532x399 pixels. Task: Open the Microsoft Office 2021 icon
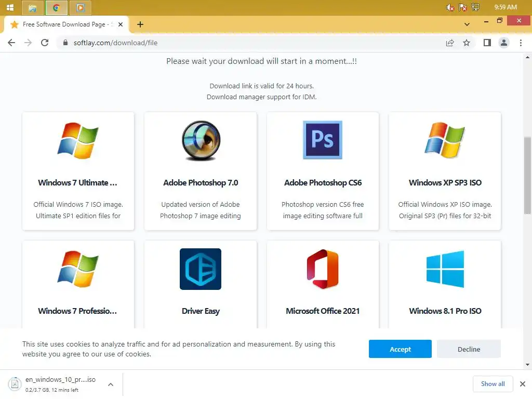(x=323, y=269)
